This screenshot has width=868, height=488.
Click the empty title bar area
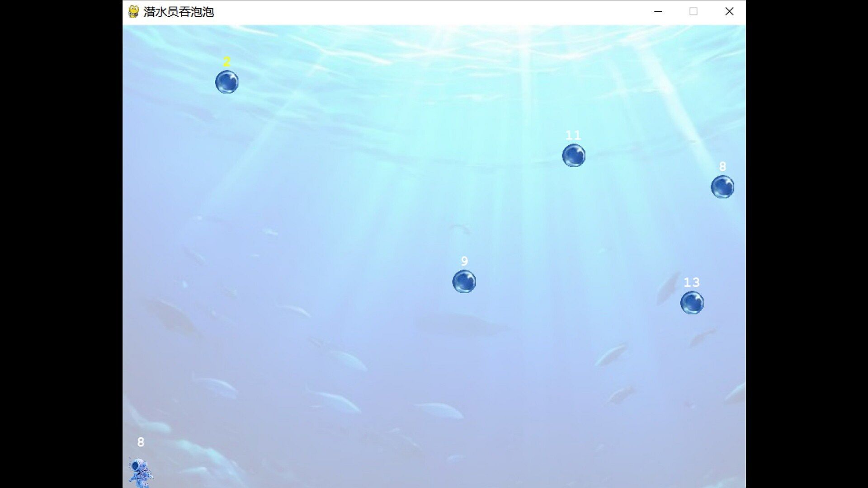point(429,12)
